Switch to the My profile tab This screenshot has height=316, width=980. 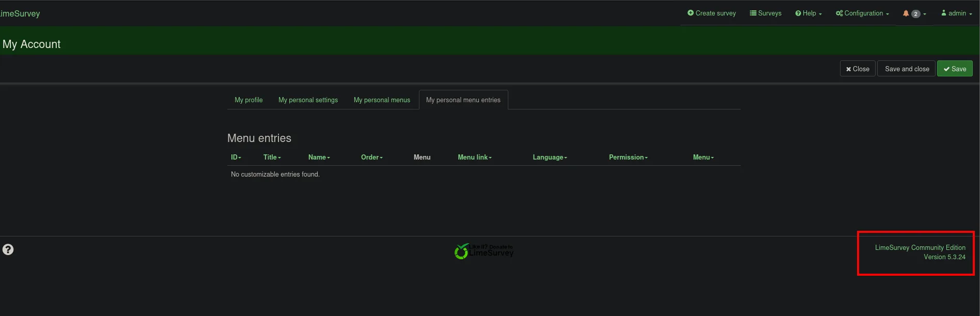pos(248,100)
